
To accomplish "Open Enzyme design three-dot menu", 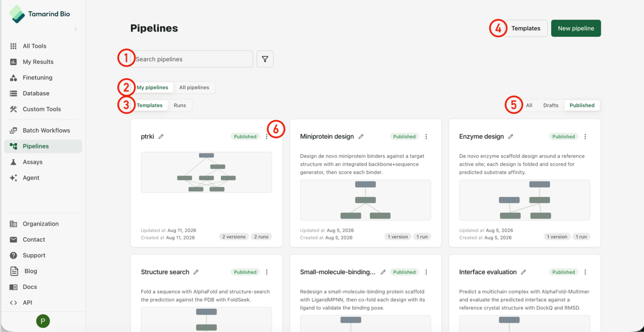I will point(585,137).
